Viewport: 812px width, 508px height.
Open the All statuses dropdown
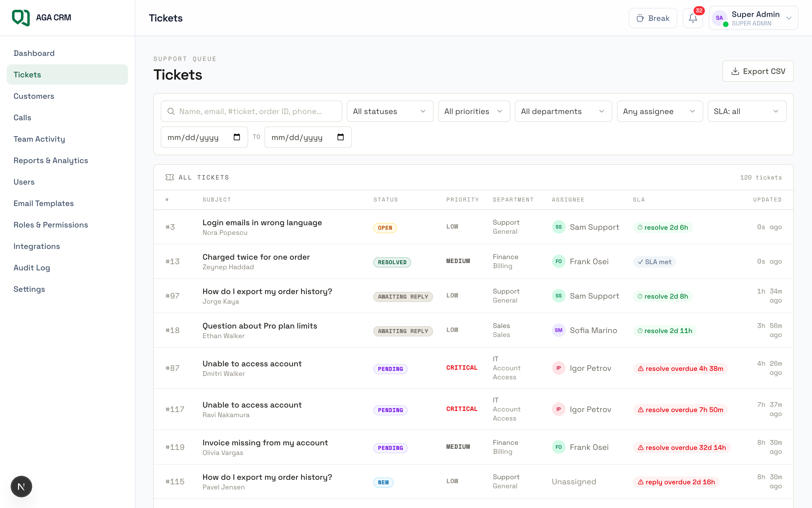[x=390, y=111]
